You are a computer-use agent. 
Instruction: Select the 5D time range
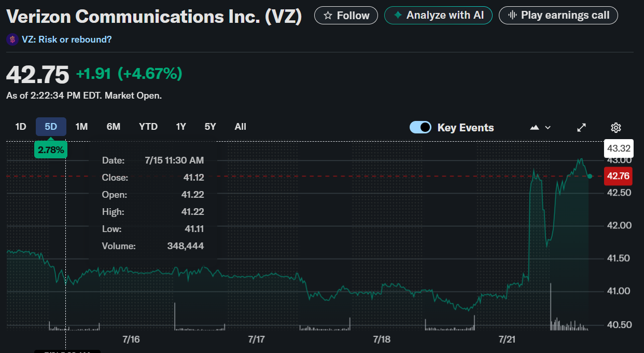[51, 127]
